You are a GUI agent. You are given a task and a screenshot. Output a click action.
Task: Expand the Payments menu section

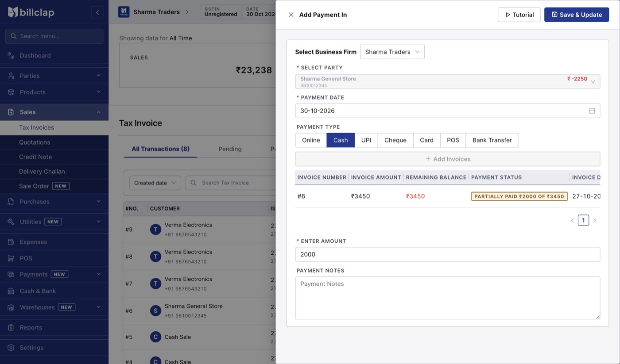98,274
